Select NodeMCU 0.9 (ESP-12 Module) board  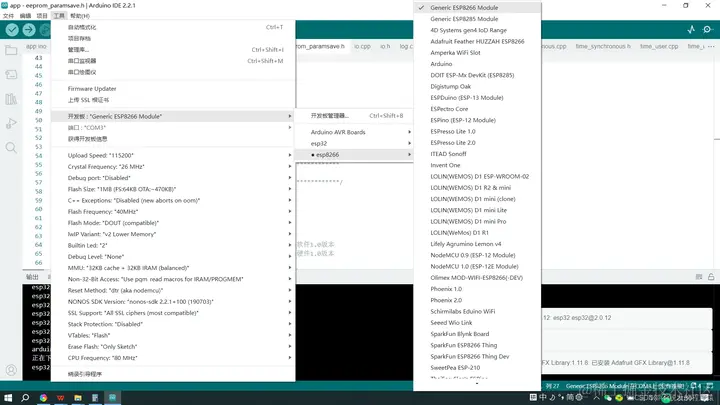click(477, 255)
